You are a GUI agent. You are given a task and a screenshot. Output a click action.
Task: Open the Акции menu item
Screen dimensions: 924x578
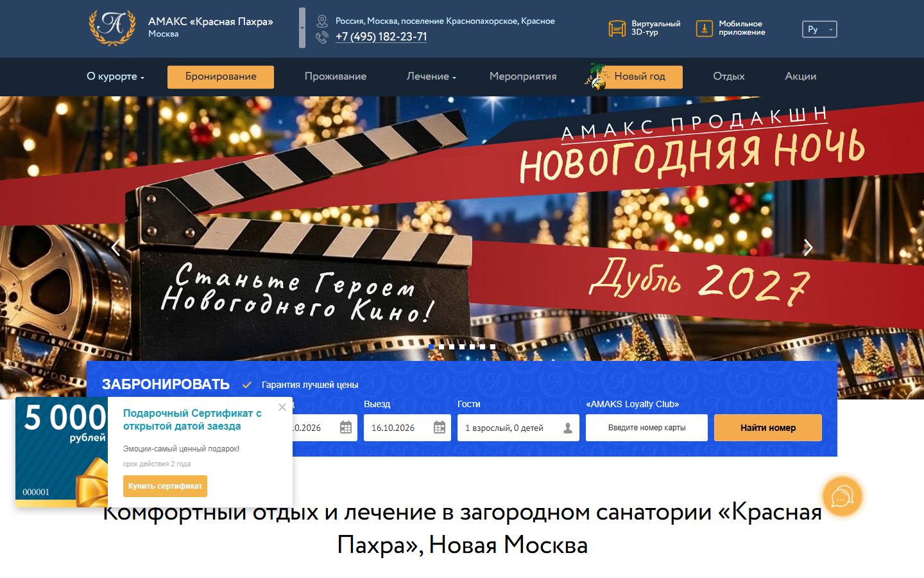(x=801, y=76)
